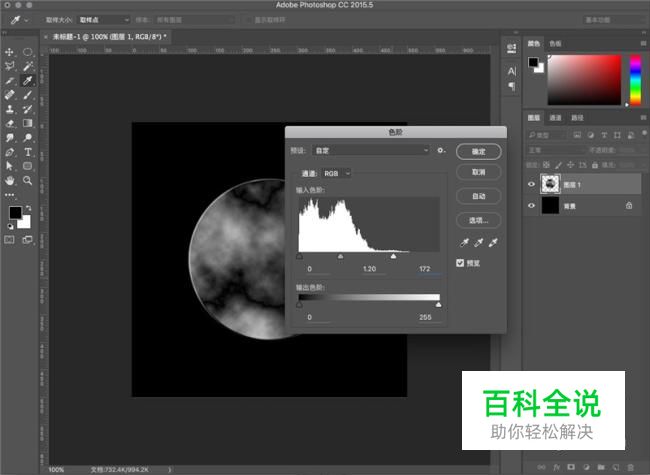Open the Color panel flyout menu
Image resolution: width=650 pixels, height=475 pixels.
pyautogui.click(x=643, y=43)
